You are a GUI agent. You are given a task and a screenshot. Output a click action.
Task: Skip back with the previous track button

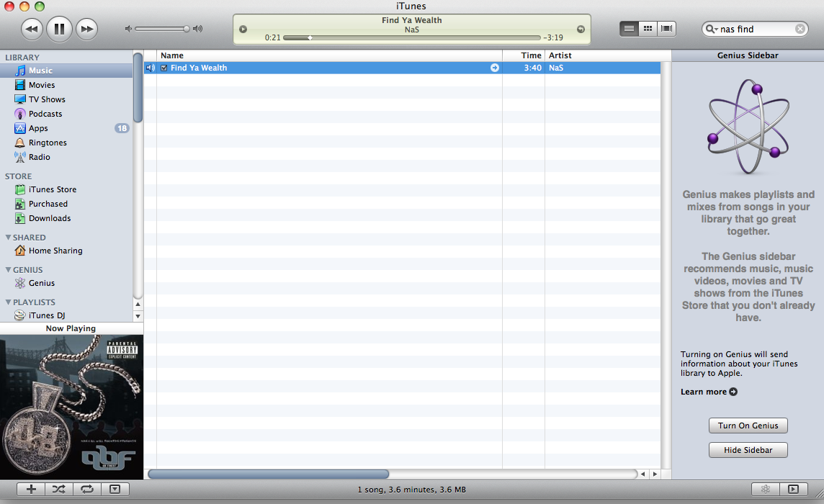click(x=32, y=29)
